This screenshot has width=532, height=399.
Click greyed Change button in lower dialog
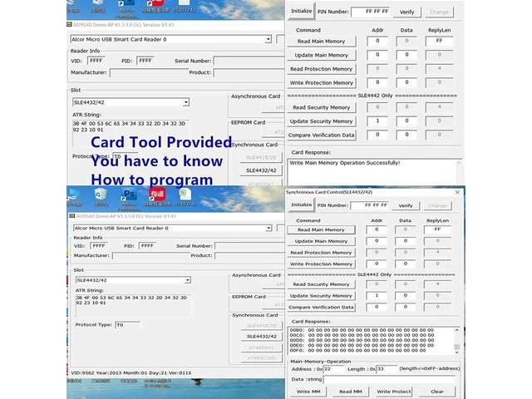(437, 205)
